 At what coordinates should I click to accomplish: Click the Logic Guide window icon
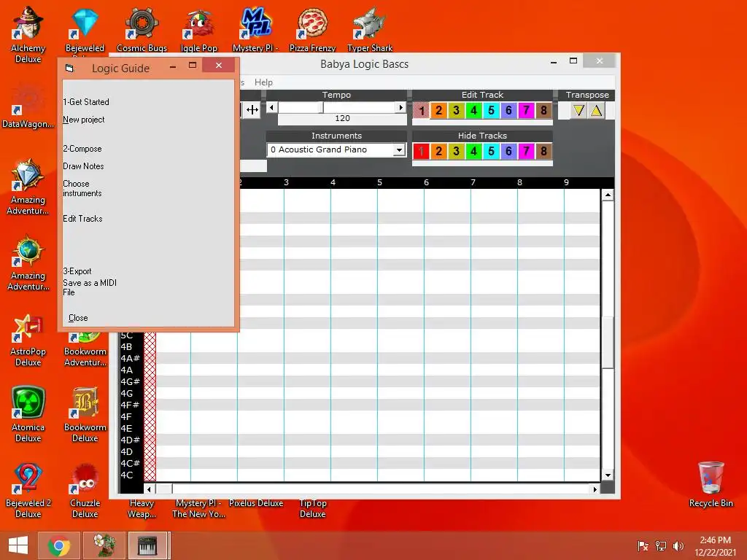point(69,68)
